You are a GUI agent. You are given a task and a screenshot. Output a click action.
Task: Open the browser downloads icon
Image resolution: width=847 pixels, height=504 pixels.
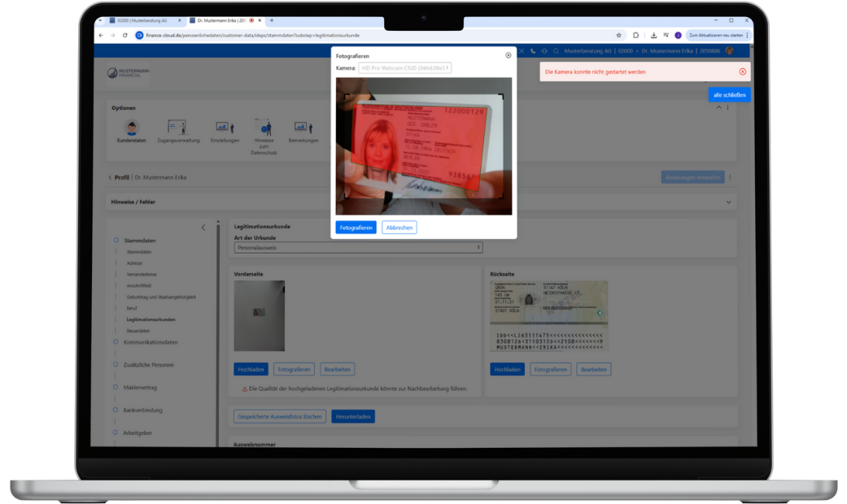click(x=653, y=35)
